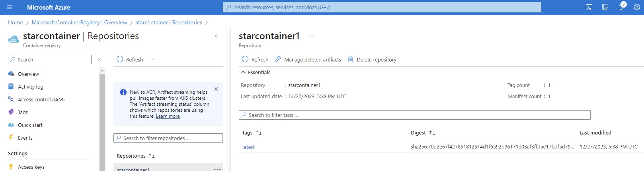Click the repository pane Refresh icon
Image resolution: width=644 pixels, height=172 pixels.
point(245,59)
